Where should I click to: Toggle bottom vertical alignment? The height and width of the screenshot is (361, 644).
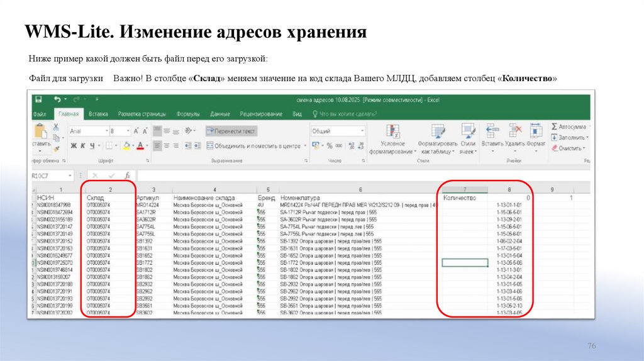pyautogui.click(x=176, y=131)
